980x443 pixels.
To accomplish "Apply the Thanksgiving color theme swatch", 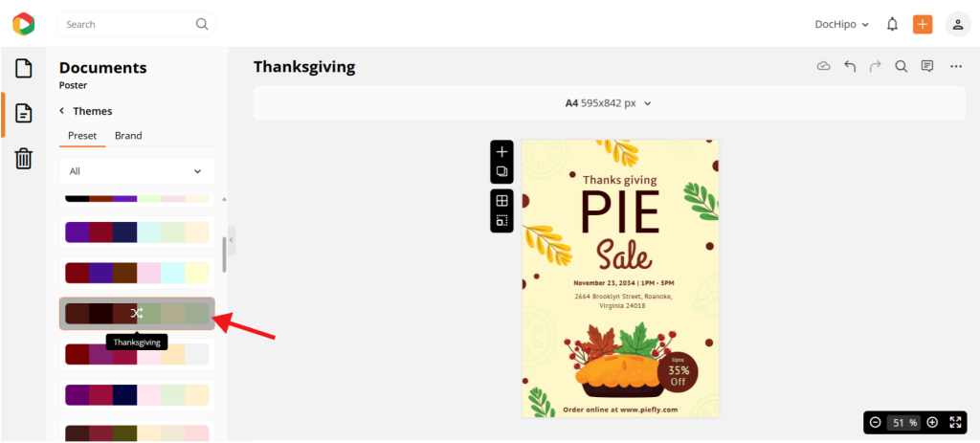I will [x=137, y=314].
